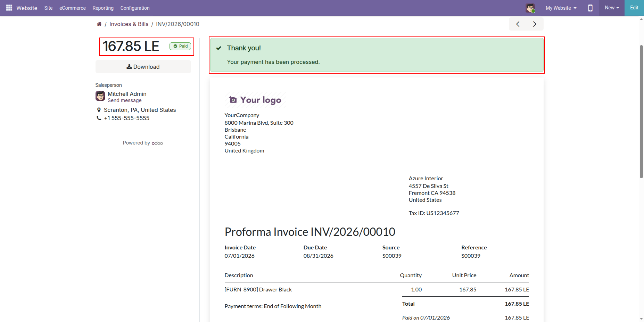Viewport: 644px width, 322px height.
Task: Click the location pin icon
Action: tap(99, 110)
